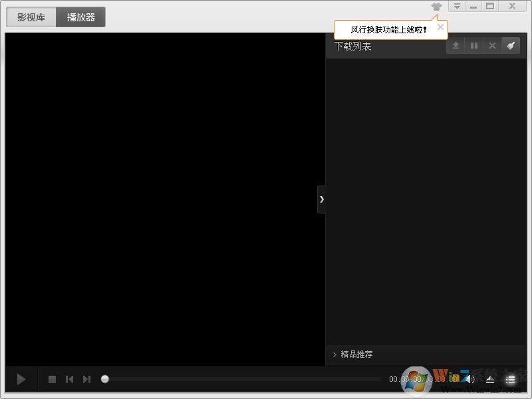Toggle the playlist panel button
This screenshot has width=532, height=399.
click(x=510, y=380)
